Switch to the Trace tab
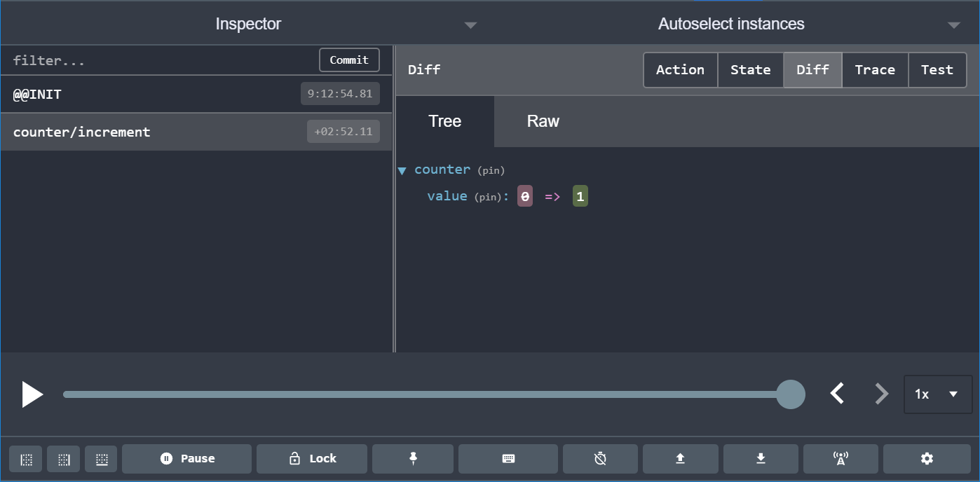Screen dimensions: 980x482 [x=875, y=69]
